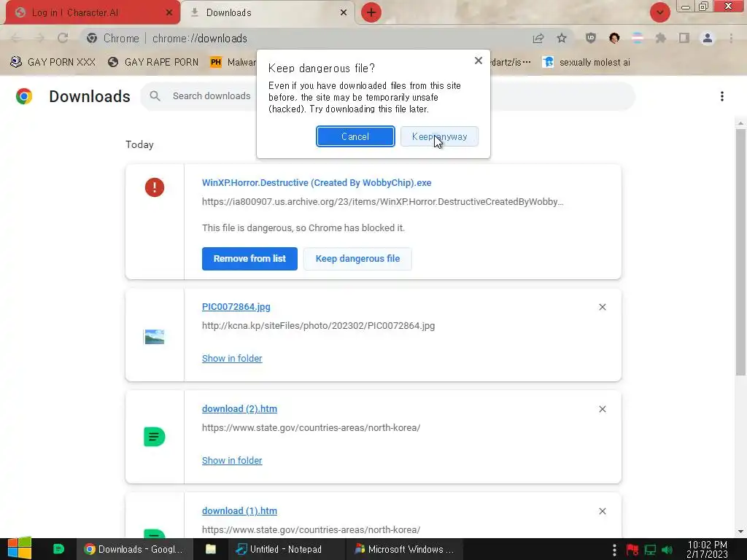Click Remove from list button

point(249,259)
